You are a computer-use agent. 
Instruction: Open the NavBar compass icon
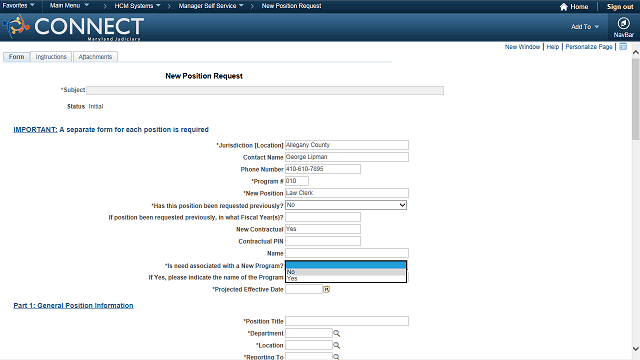pyautogui.click(x=623, y=24)
